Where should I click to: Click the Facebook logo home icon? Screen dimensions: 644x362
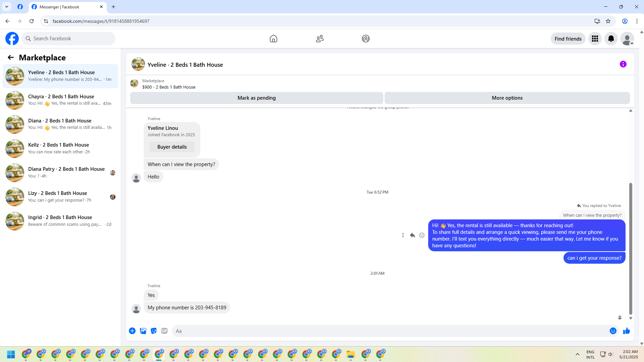pos(12,39)
